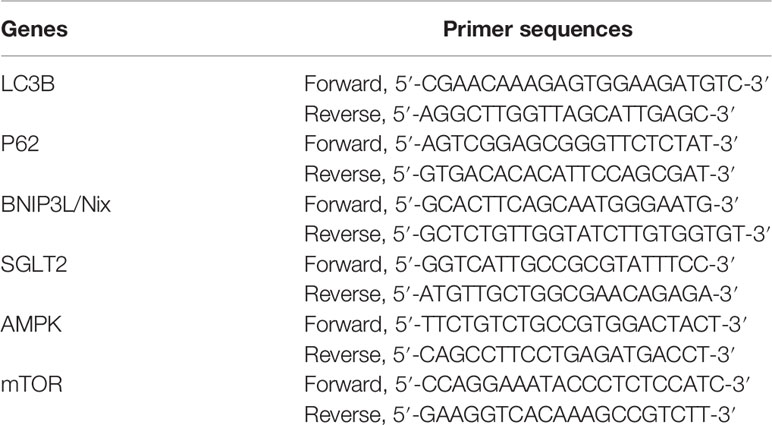Select the LC3B gene name
Image resolution: width=772 pixels, height=425 pixels.
28,84
